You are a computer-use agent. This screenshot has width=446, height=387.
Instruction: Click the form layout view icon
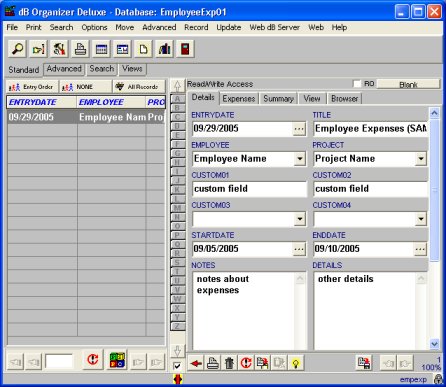click(x=122, y=49)
